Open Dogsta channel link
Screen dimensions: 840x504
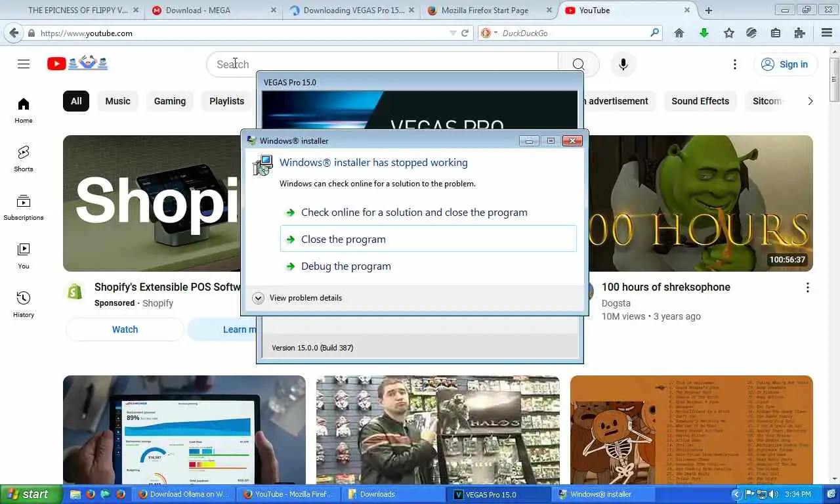(616, 303)
